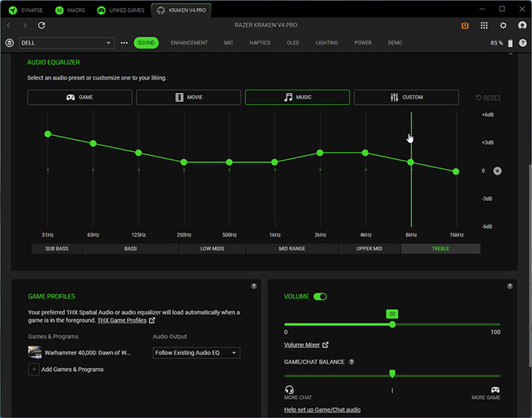This screenshot has height=418, width=532.
Task: Click the volume slider handle at 50
Action: coord(392,324)
